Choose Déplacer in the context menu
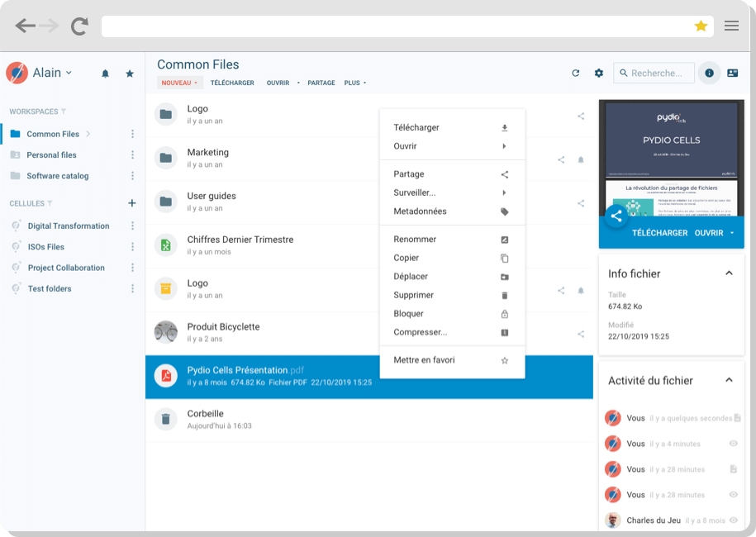The height and width of the screenshot is (537, 756). coord(452,276)
